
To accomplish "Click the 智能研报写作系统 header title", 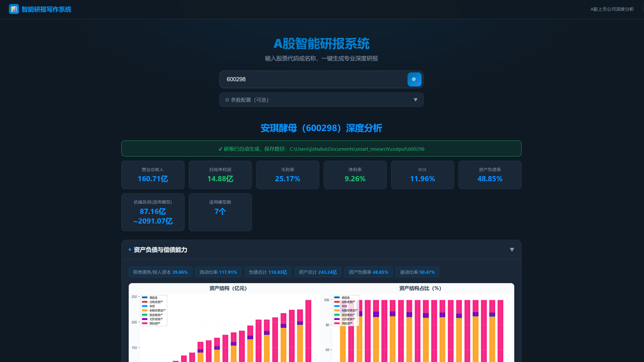I will click(x=46, y=9).
